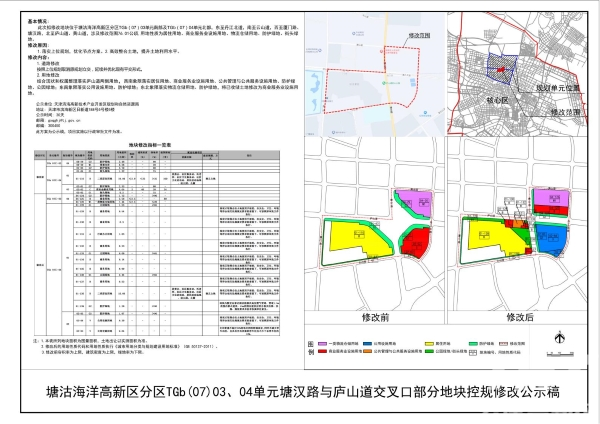Click the yellow swatch in the legend
The width and height of the screenshot is (600, 424).
pos(429,344)
